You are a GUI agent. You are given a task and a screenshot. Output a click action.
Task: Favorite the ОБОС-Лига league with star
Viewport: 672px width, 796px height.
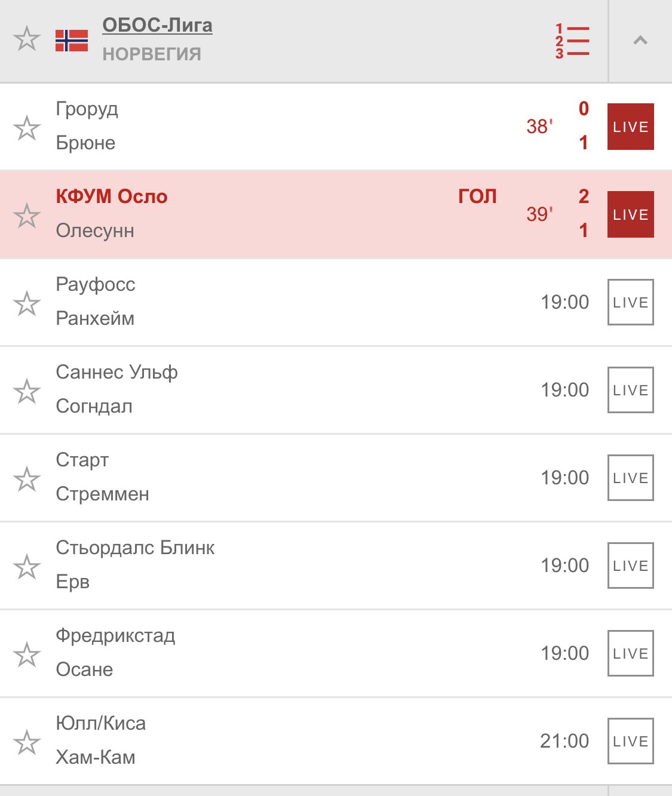click(x=27, y=39)
